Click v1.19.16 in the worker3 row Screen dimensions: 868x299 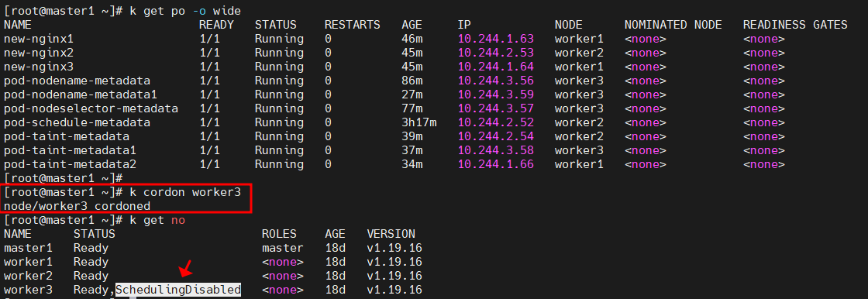394,289
